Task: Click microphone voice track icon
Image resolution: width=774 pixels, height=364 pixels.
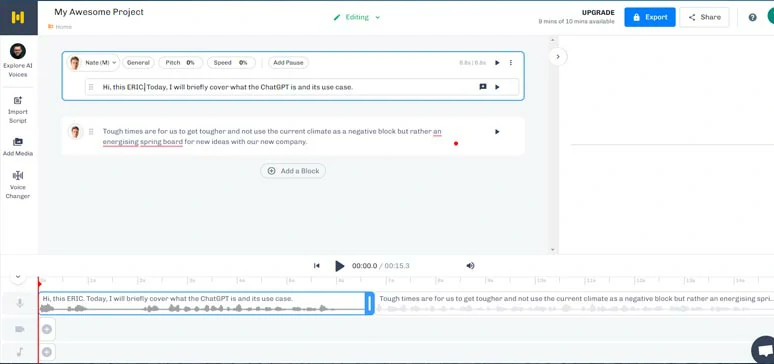Action: pyautogui.click(x=20, y=303)
